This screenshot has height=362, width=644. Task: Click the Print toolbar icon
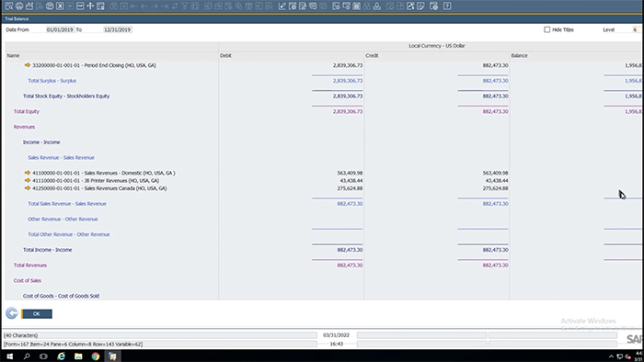point(19,6)
